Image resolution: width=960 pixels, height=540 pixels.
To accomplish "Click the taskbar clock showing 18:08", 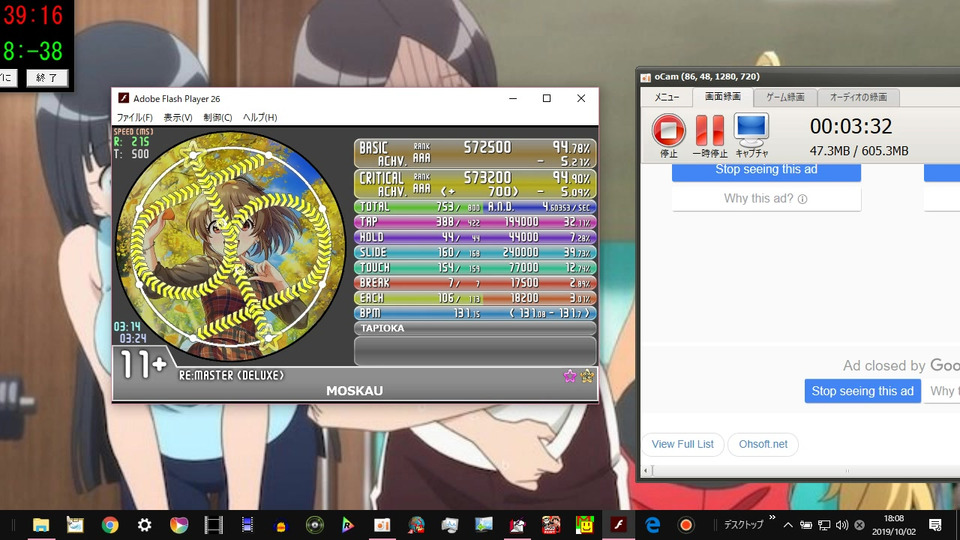I will [x=893, y=525].
